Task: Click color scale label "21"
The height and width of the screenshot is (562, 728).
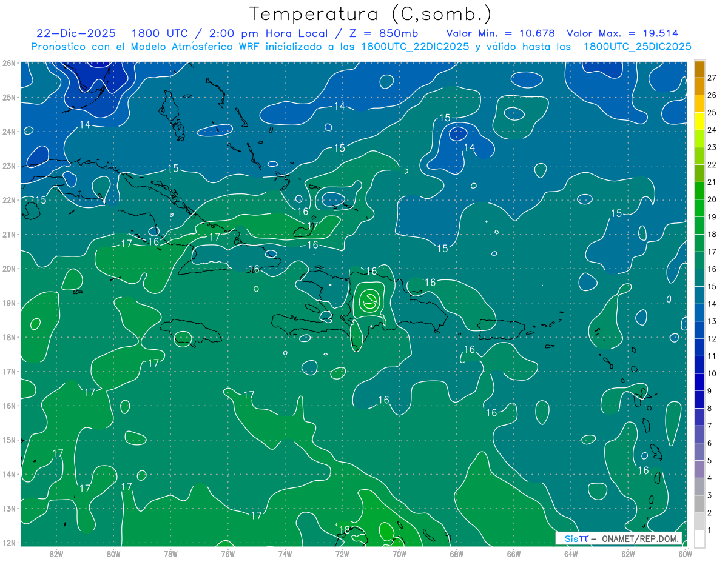Action: click(712, 182)
